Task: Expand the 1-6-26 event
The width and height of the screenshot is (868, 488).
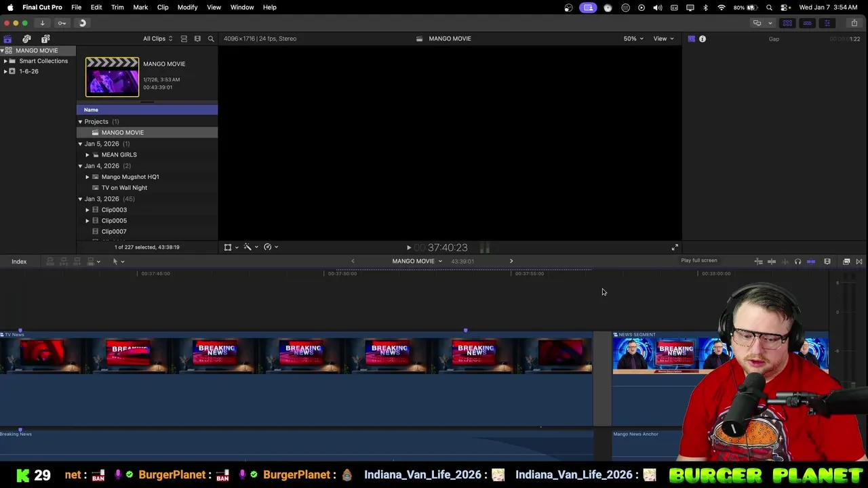Action: (5, 71)
